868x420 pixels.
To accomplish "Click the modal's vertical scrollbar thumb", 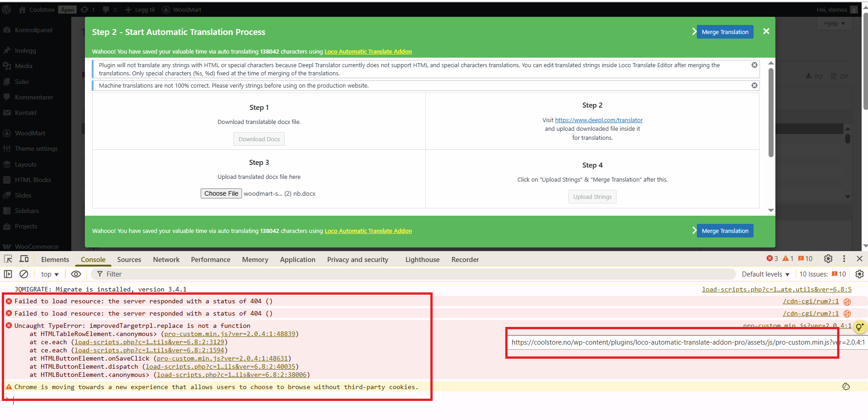I will (x=771, y=113).
